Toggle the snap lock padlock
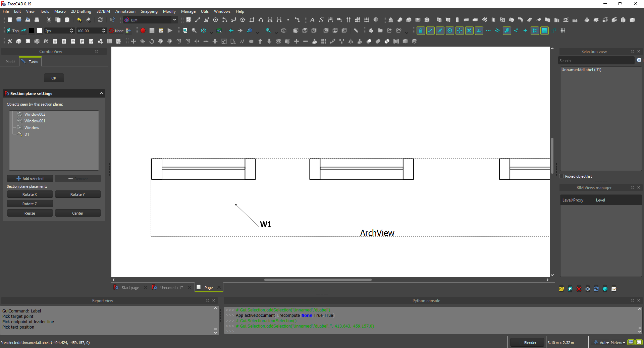 421,31
